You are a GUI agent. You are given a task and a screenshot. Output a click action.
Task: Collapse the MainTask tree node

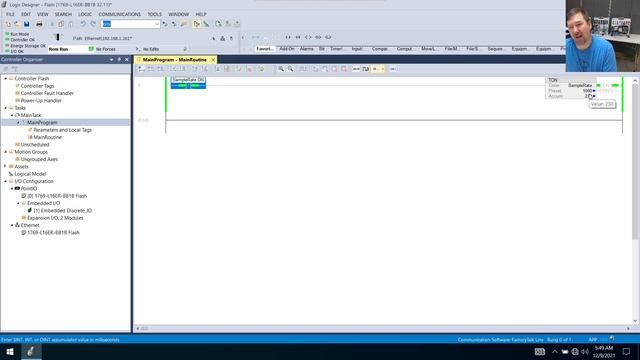click(x=12, y=115)
